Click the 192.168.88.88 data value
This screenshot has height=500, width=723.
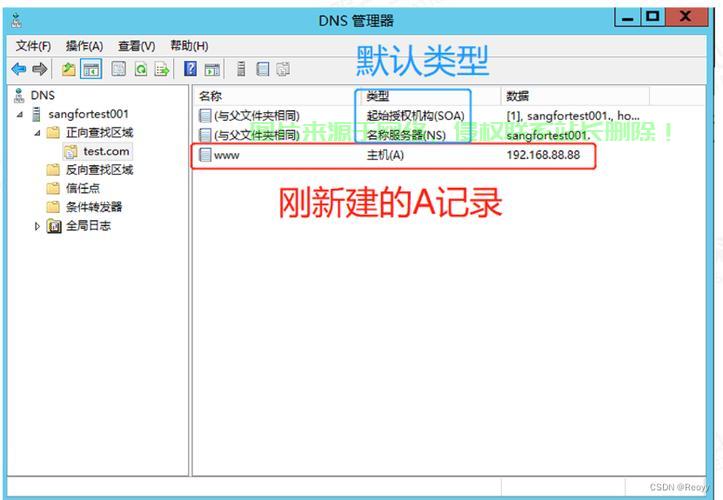click(x=543, y=155)
